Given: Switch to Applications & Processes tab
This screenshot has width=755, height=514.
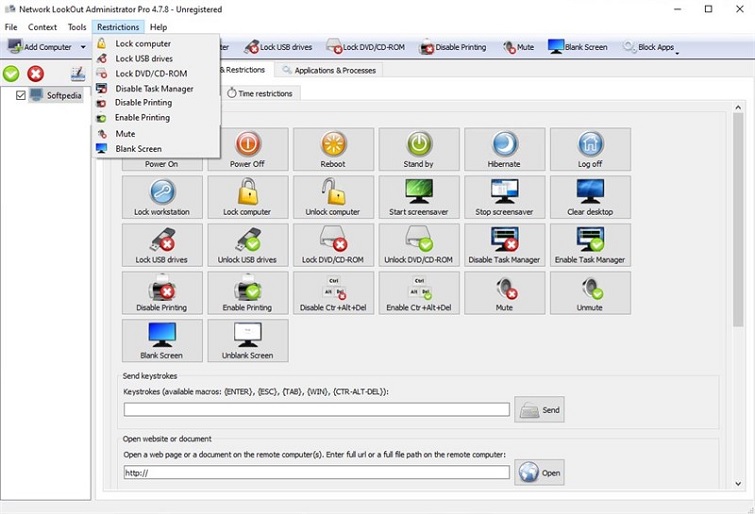Looking at the screenshot, I should point(329,70).
